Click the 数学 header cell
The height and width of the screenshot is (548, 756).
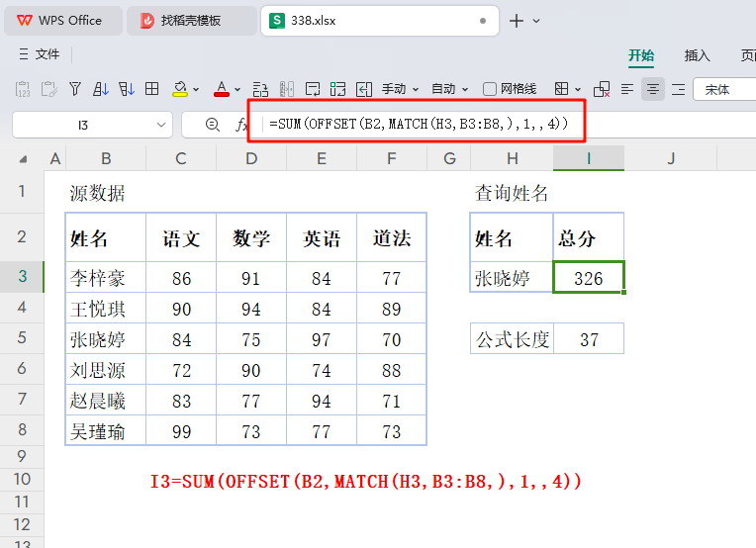pyautogui.click(x=251, y=238)
